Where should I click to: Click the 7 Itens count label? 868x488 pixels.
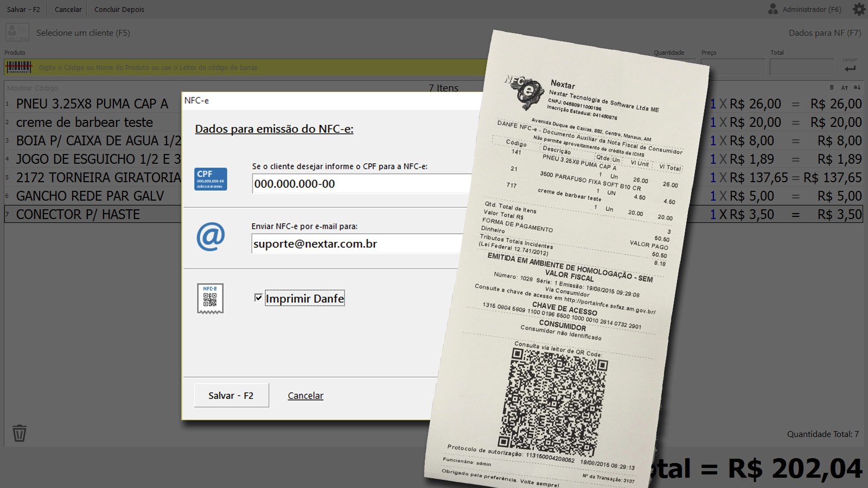click(x=443, y=88)
